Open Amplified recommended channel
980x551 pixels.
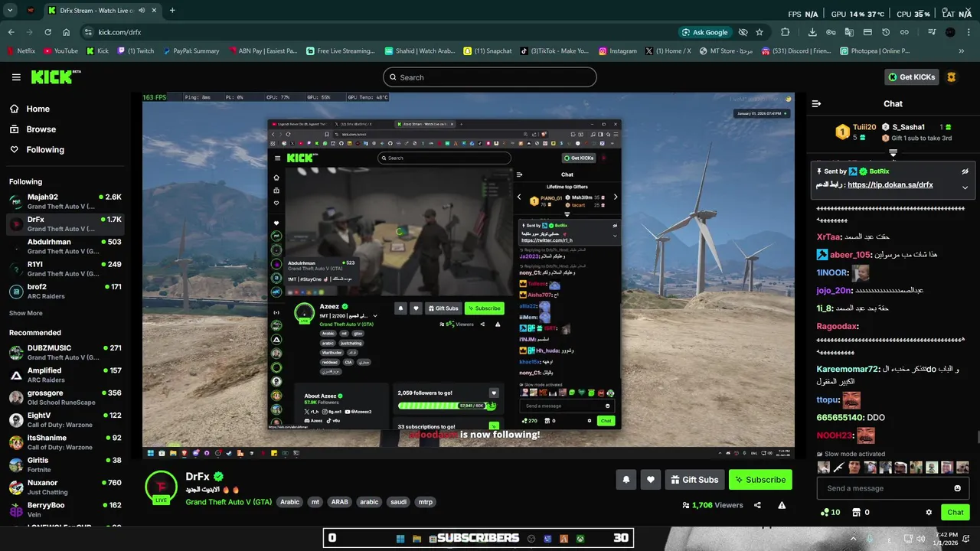tap(64, 375)
